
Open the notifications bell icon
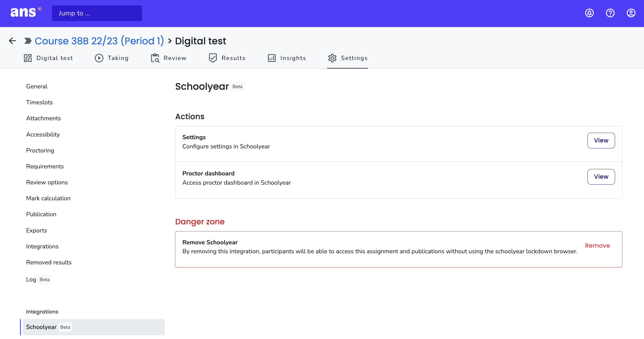click(589, 13)
